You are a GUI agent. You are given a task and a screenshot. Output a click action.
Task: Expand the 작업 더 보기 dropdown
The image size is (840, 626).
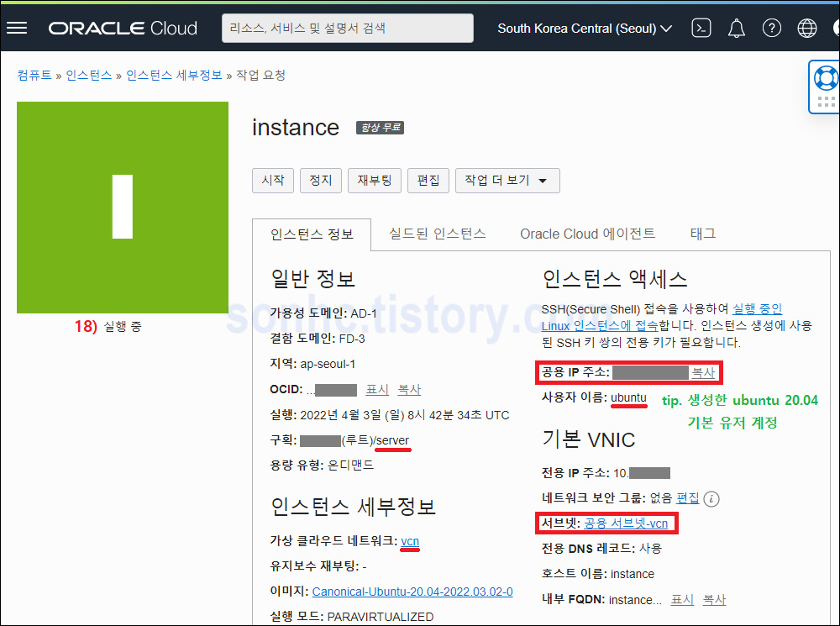[x=507, y=181]
